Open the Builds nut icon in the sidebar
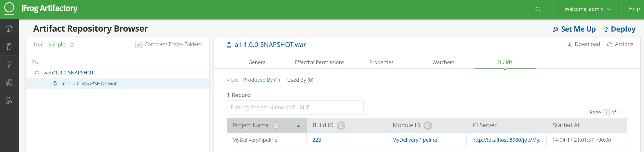Image resolution: width=644 pixels, height=152 pixels. [9, 83]
